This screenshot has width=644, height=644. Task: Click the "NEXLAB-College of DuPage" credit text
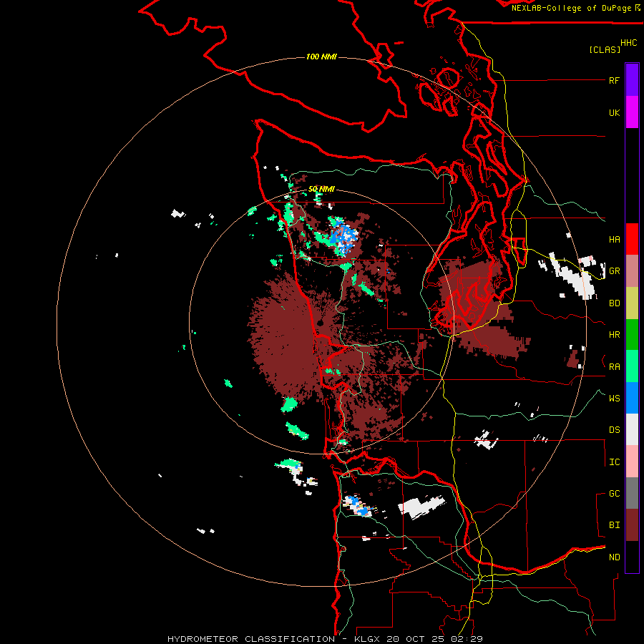[x=571, y=8]
